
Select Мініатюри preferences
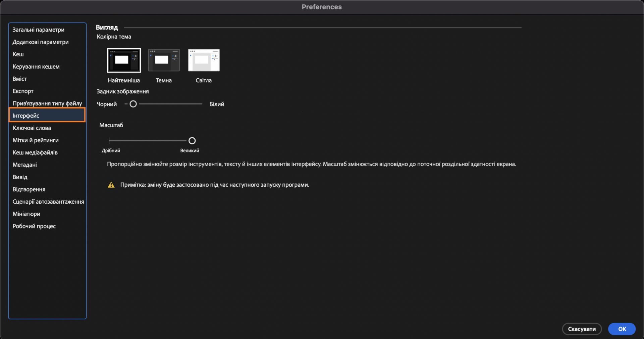(47, 214)
